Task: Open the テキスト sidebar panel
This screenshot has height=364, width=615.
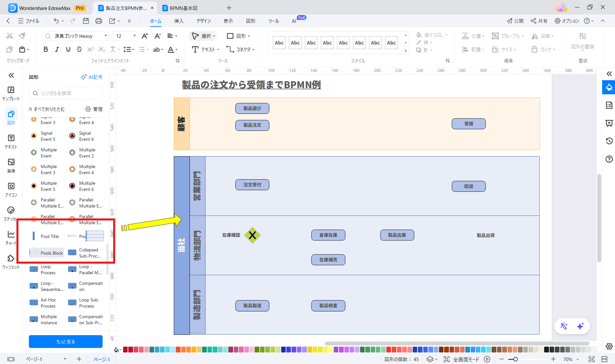Action: coord(11,141)
